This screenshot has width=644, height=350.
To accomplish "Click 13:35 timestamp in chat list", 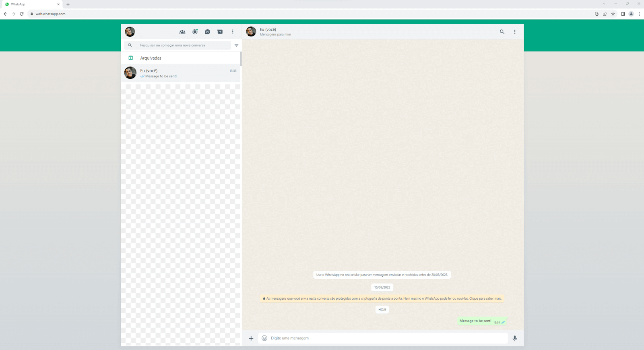I will pos(233,71).
